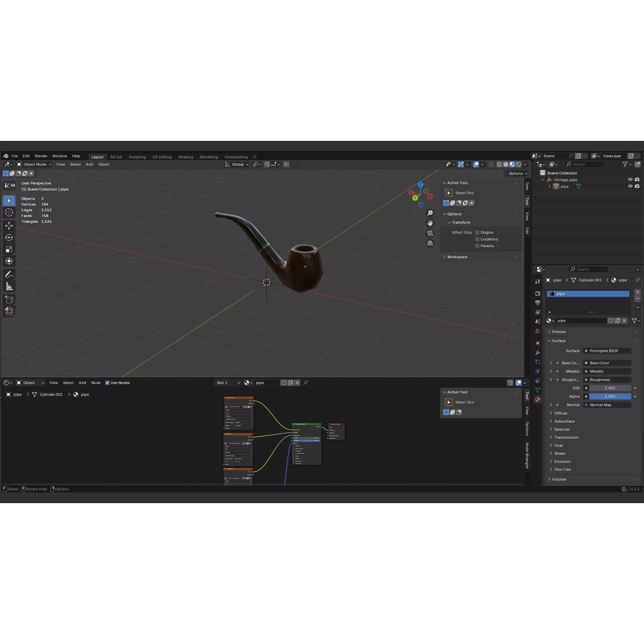
Task: Click the material name field showing pipe
Action: click(581, 321)
